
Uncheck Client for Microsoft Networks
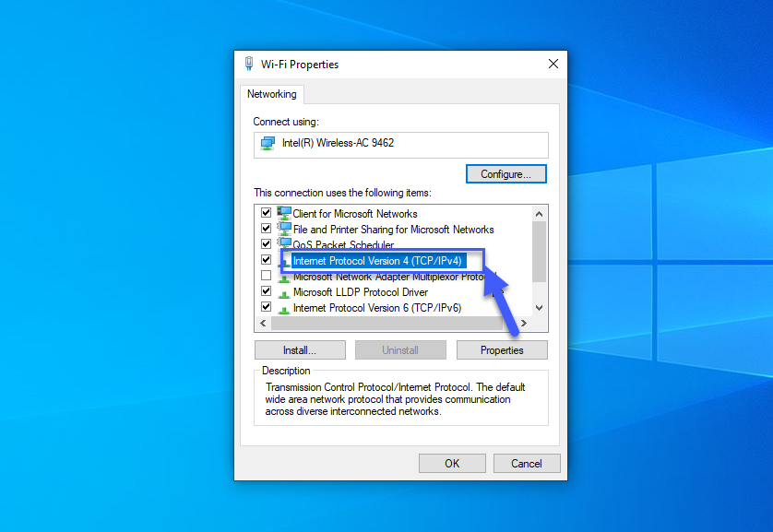tap(266, 212)
